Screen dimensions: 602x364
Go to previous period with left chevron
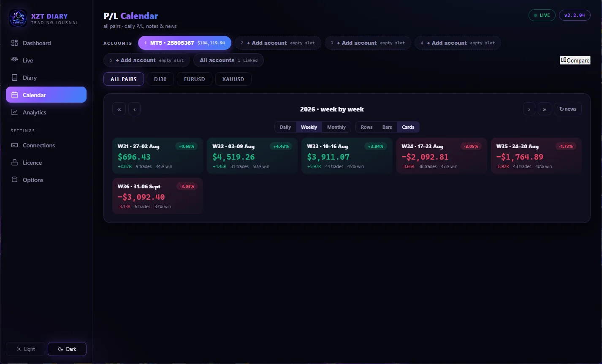(135, 109)
